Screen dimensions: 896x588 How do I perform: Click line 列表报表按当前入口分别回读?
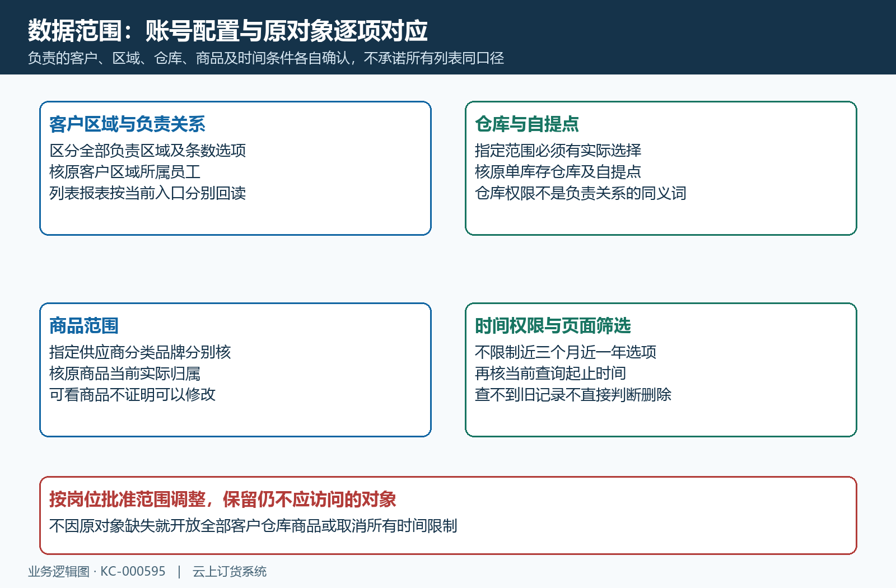(148, 193)
